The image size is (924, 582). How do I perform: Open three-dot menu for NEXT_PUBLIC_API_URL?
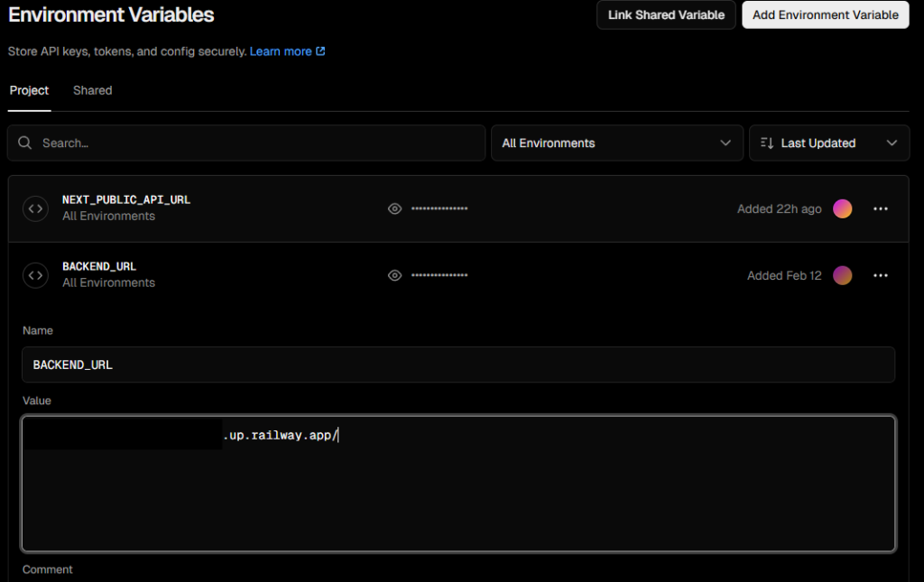point(881,208)
